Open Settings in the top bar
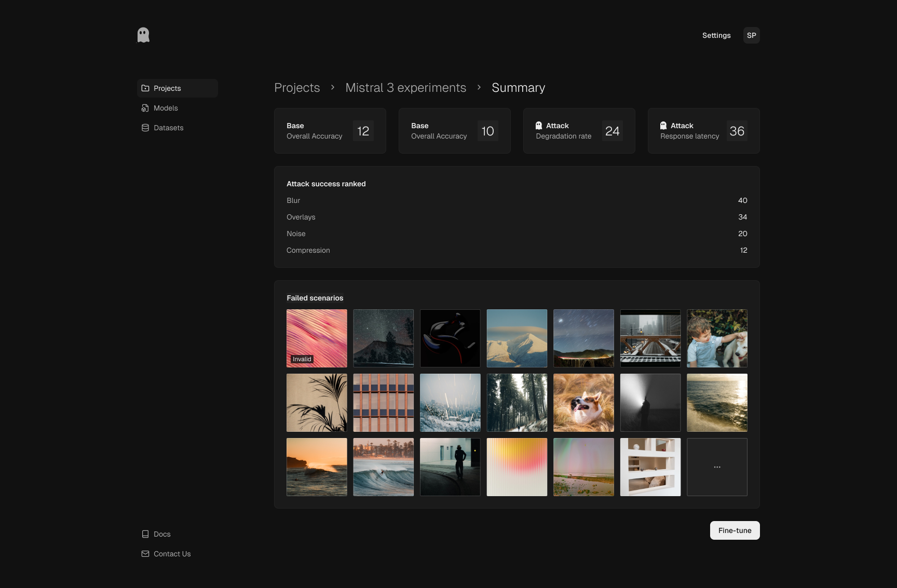 coord(716,35)
